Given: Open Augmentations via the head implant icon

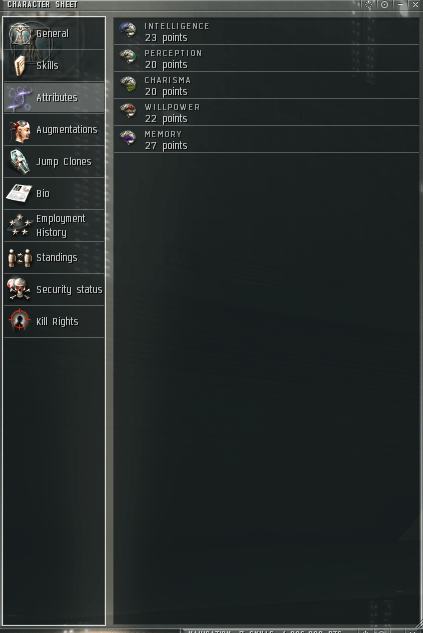Looking at the screenshot, I should (20, 131).
